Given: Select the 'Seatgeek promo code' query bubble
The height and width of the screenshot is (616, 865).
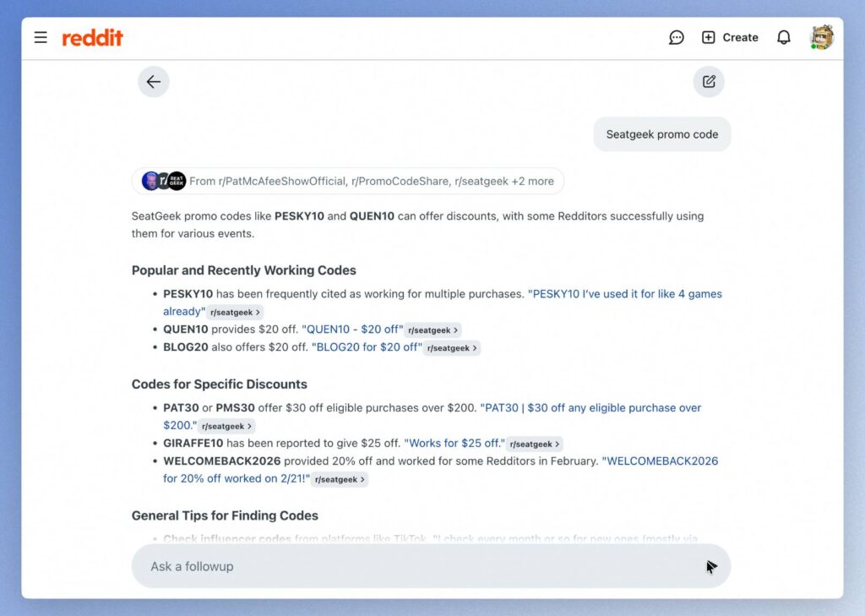Looking at the screenshot, I should click(x=662, y=134).
